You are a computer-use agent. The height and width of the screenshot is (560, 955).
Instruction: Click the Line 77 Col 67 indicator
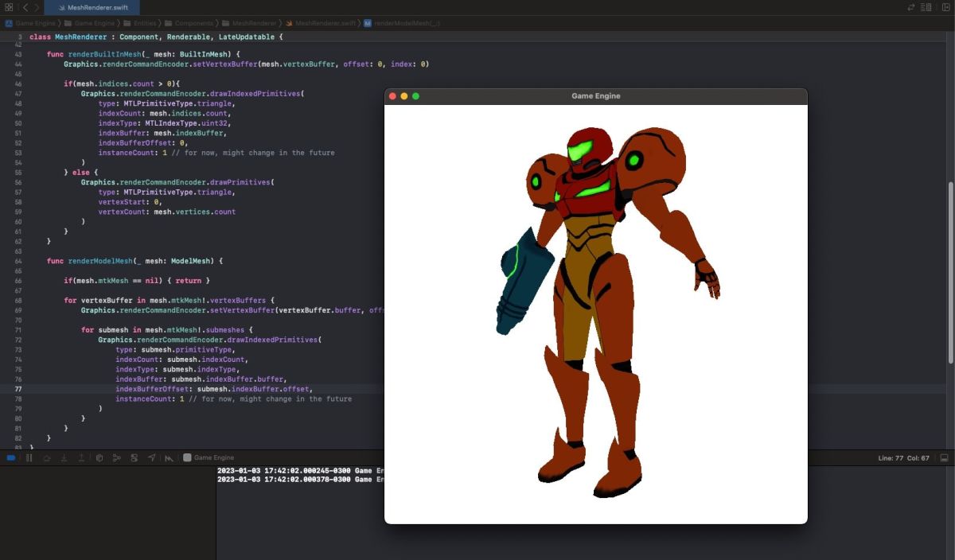(905, 458)
